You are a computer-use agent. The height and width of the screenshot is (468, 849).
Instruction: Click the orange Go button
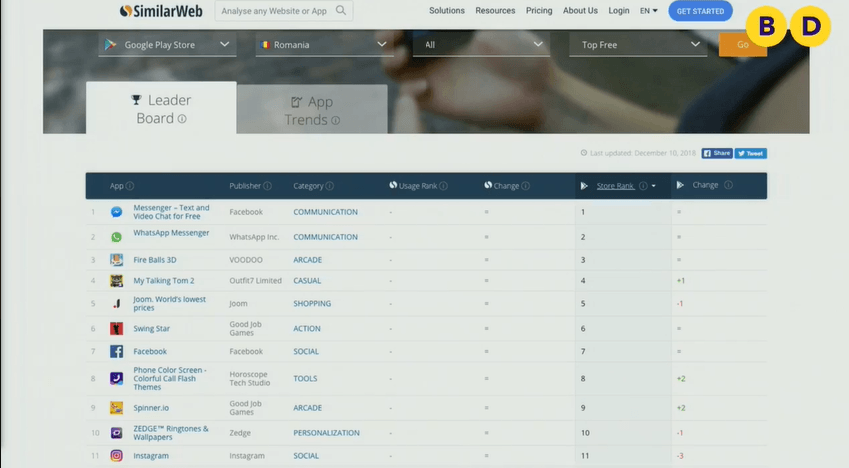[742, 44]
